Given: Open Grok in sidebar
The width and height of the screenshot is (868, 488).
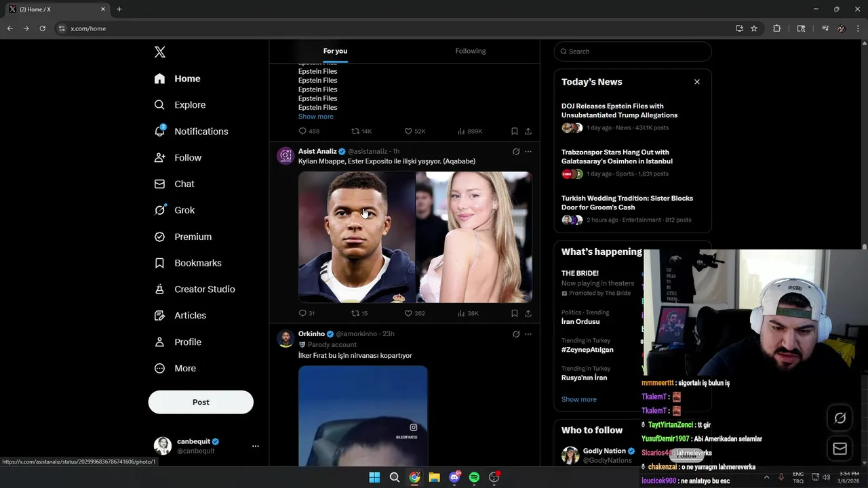Looking at the screenshot, I should coord(174,210).
